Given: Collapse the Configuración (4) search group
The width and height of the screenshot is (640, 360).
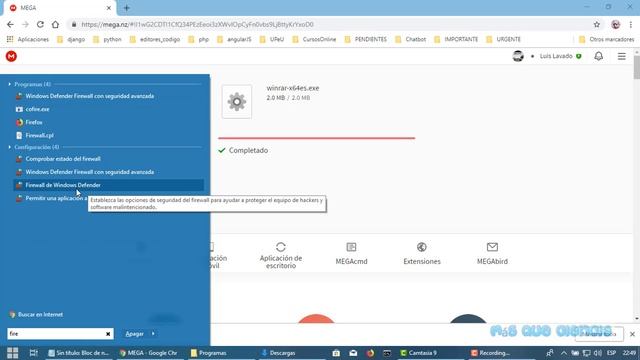Looking at the screenshot, I should 10,147.
